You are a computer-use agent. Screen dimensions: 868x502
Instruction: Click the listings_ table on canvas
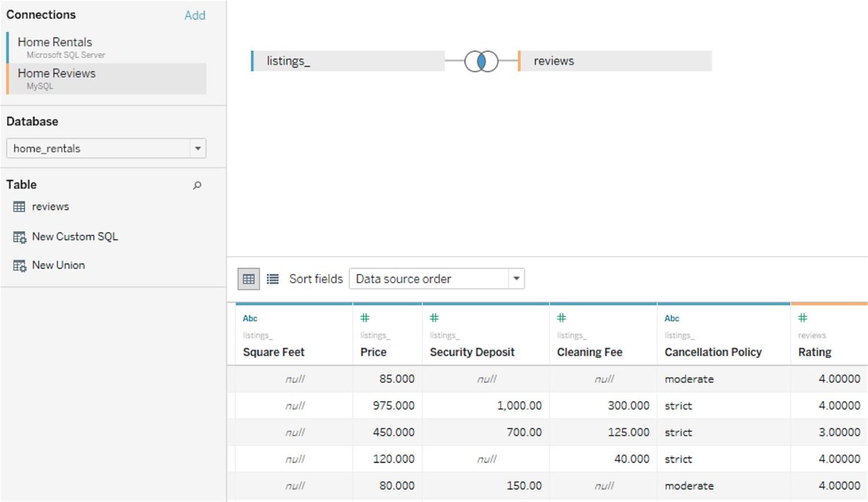tap(348, 61)
